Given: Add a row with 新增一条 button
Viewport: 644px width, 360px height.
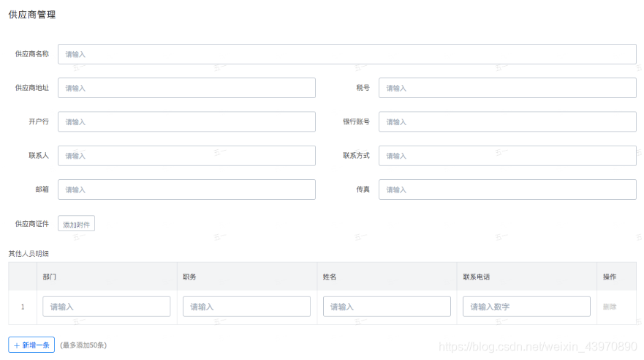Looking at the screenshot, I should [x=31, y=345].
